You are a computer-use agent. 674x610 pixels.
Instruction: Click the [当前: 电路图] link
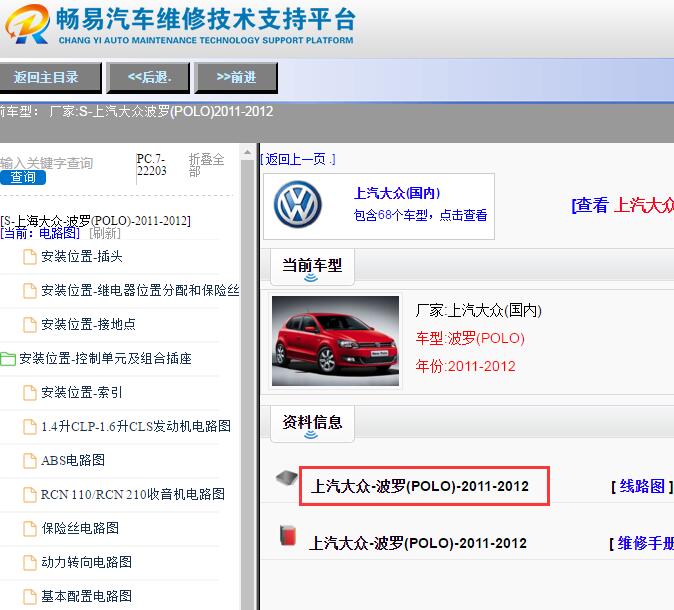tap(40, 233)
